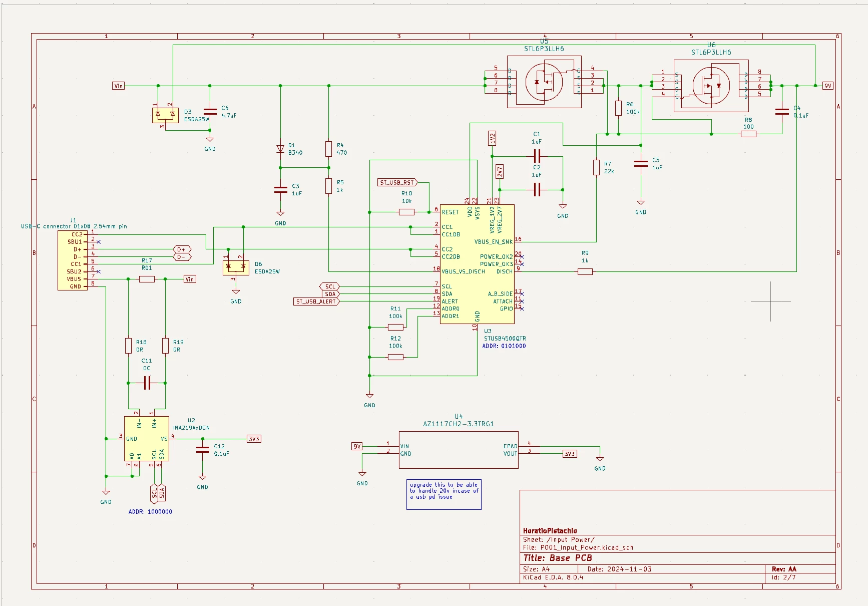Screen dimensions: 868x606
Task: Click the 'ADDR: 0101000' text
Action: (x=504, y=346)
